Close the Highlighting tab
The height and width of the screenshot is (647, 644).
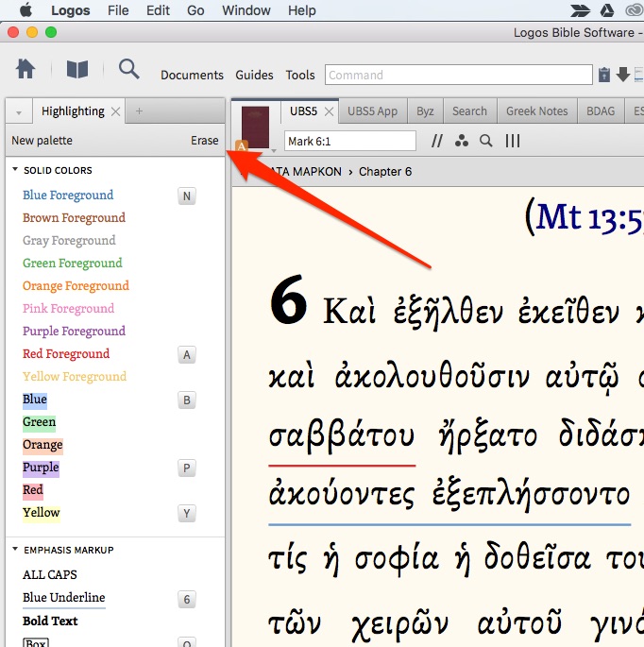pyautogui.click(x=116, y=111)
